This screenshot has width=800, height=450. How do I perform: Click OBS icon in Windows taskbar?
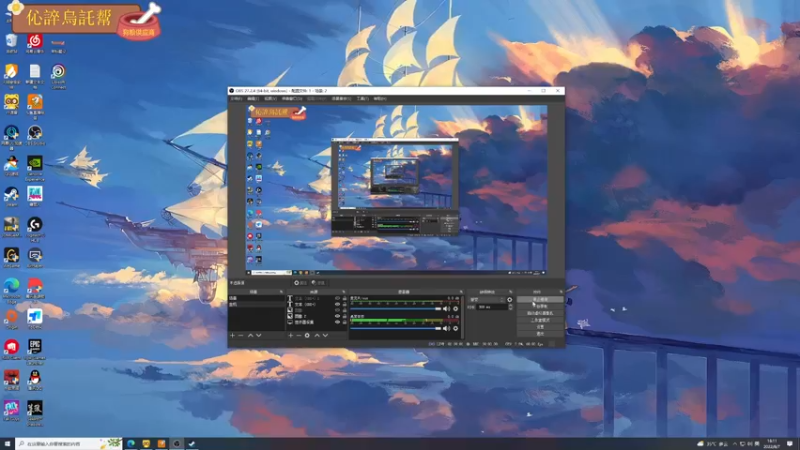tap(177, 443)
